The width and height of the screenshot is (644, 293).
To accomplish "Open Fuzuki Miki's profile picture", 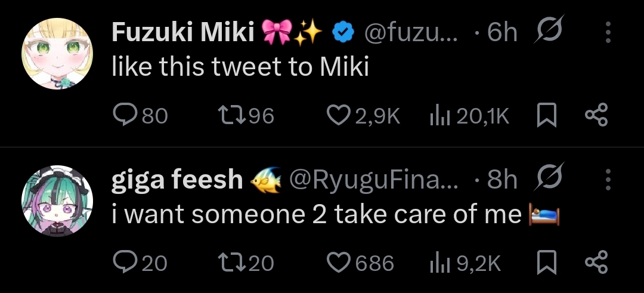I will pos(57,54).
